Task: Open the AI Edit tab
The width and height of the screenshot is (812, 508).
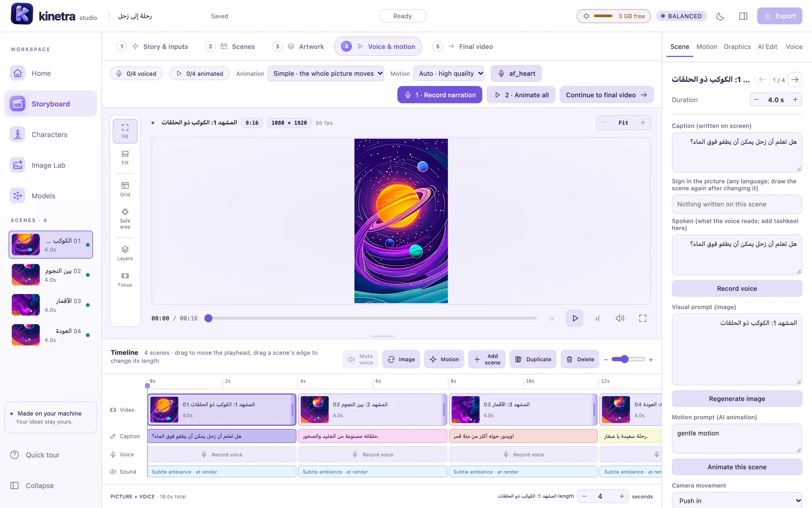Action: coord(767,47)
